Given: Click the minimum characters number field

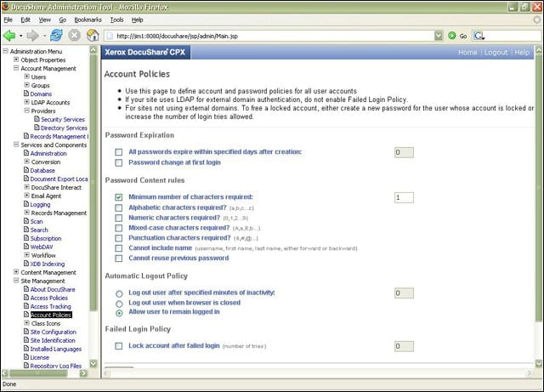Looking at the screenshot, I should (x=404, y=197).
